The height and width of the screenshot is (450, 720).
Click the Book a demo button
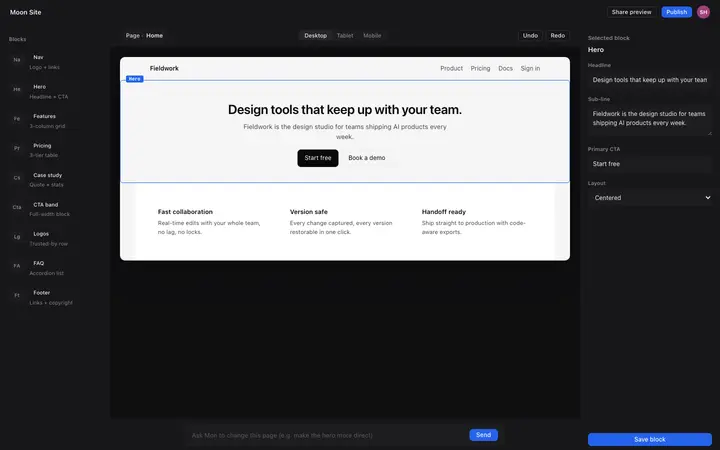point(366,158)
